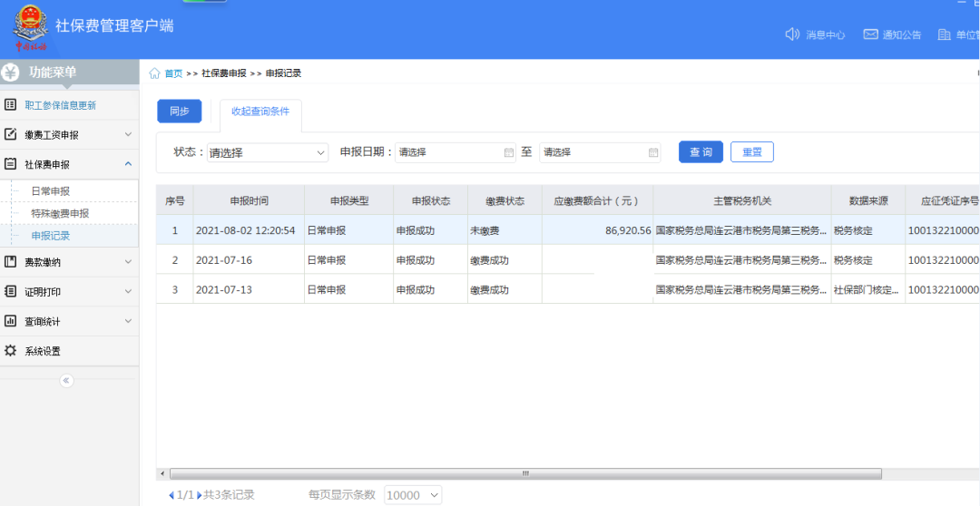Click the start 申报日期 input field
Screen dimensions: 980x506
pyautogui.click(x=455, y=151)
